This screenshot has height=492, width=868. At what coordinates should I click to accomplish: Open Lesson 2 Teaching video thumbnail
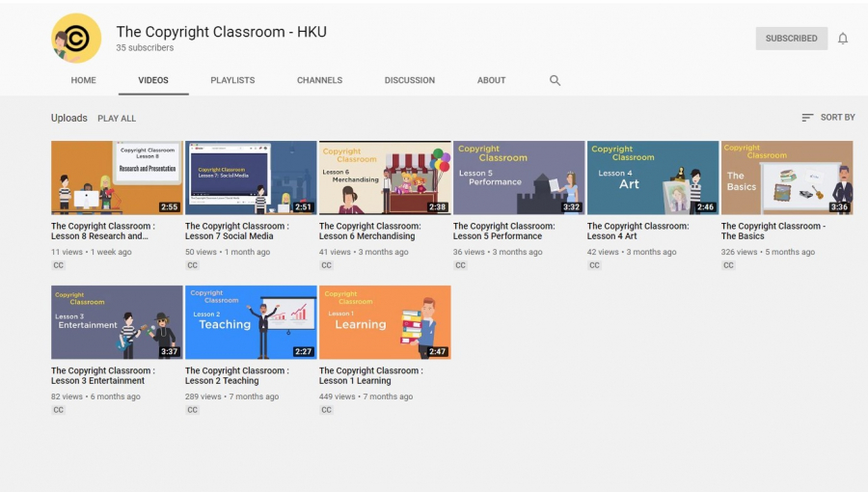click(251, 322)
